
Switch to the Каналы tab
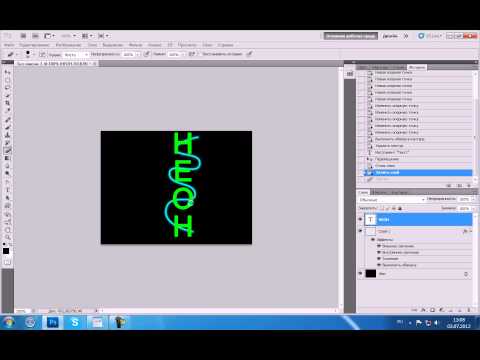[379, 192]
